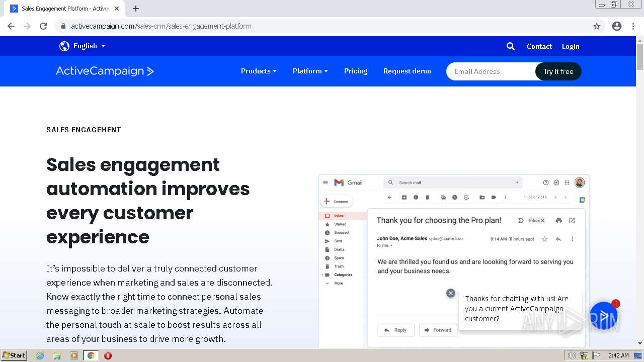
Task: Open Windows Explorer folder in taskbar
Action: point(57,355)
